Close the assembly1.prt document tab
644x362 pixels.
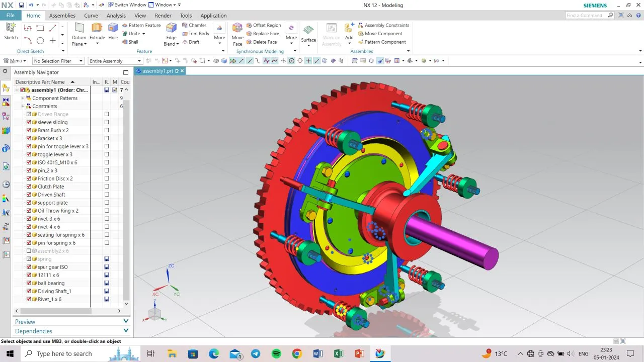coord(182,71)
